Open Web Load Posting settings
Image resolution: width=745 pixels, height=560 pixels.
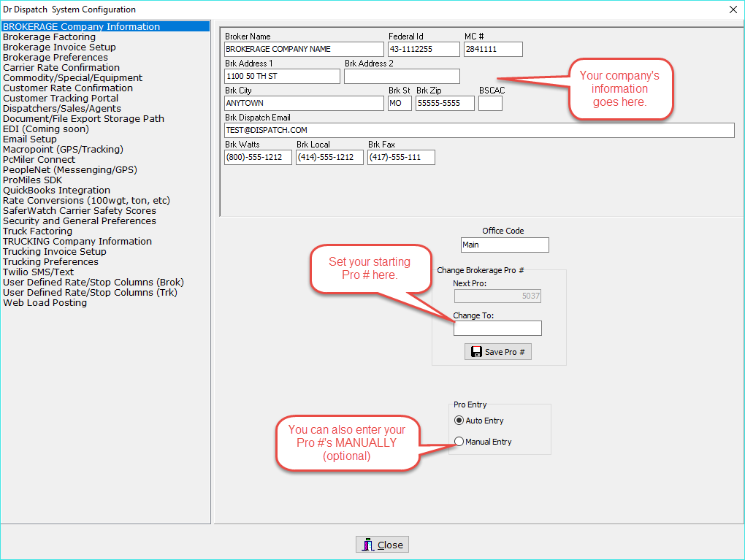pyautogui.click(x=45, y=302)
